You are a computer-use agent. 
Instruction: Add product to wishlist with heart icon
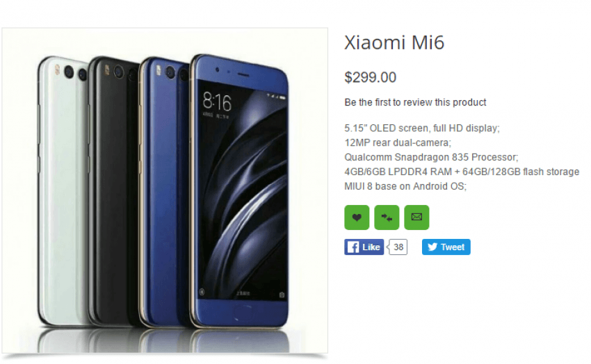click(357, 217)
